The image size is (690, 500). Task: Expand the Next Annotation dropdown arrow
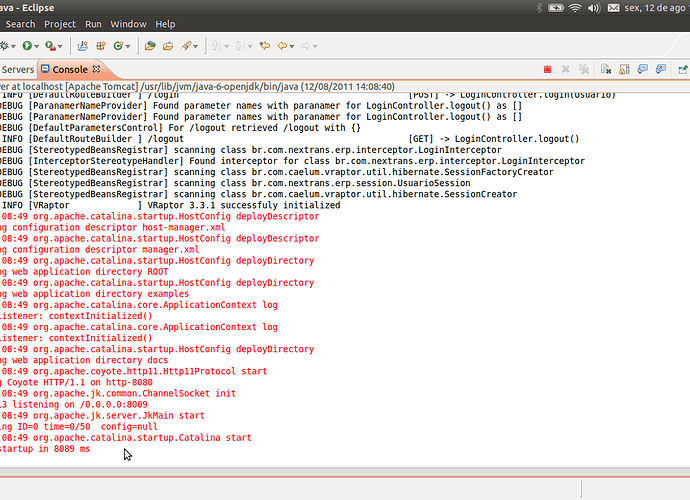[227, 46]
